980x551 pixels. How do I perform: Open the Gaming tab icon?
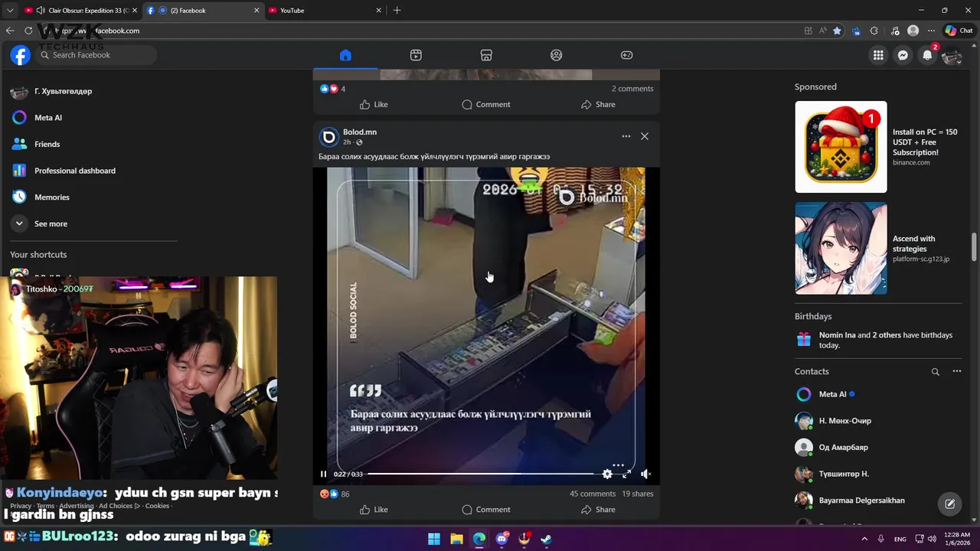point(626,55)
